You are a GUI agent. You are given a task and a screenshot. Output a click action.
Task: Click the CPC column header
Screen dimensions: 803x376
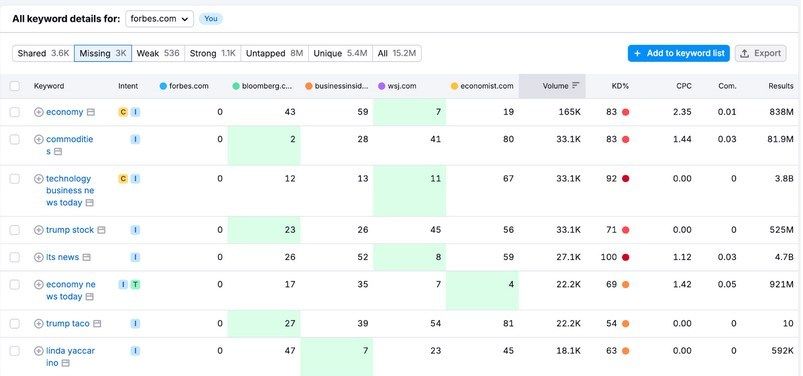pos(684,86)
